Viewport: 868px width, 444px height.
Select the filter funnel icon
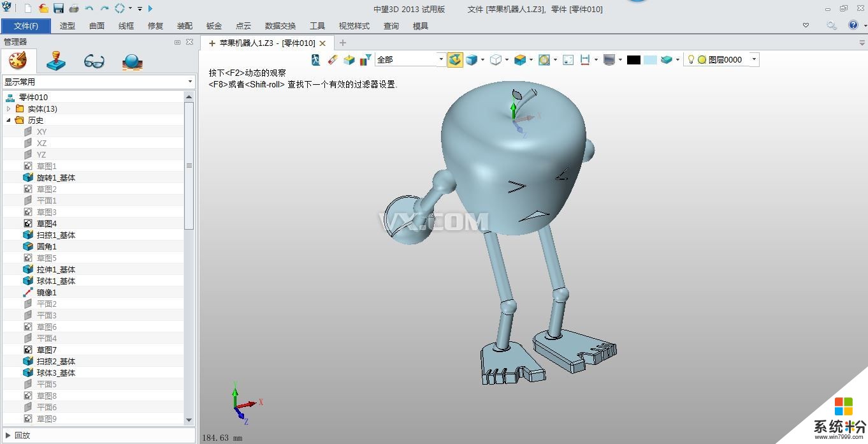(x=365, y=59)
